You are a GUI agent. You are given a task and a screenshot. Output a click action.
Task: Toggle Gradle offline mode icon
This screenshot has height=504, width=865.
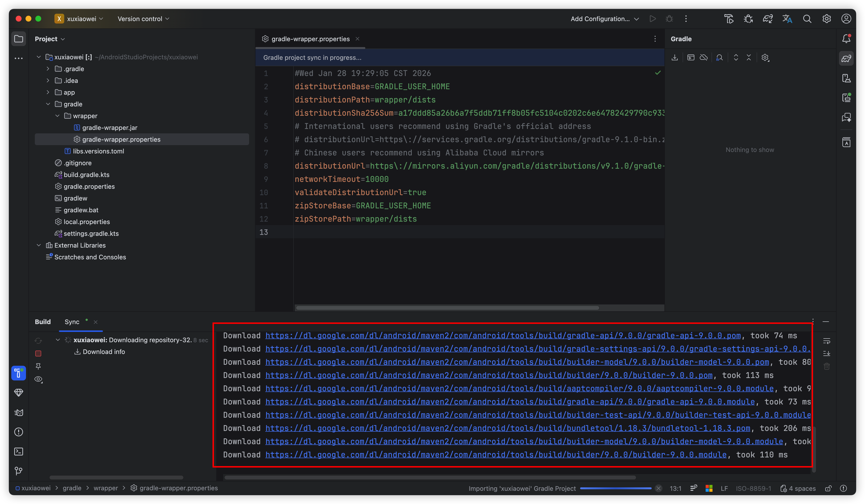pyautogui.click(x=704, y=58)
